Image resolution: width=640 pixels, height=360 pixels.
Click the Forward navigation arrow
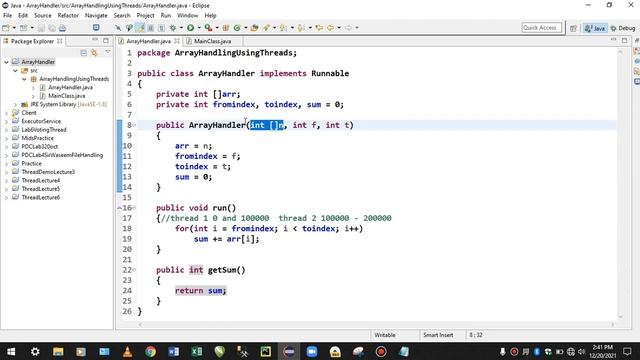click(x=348, y=28)
